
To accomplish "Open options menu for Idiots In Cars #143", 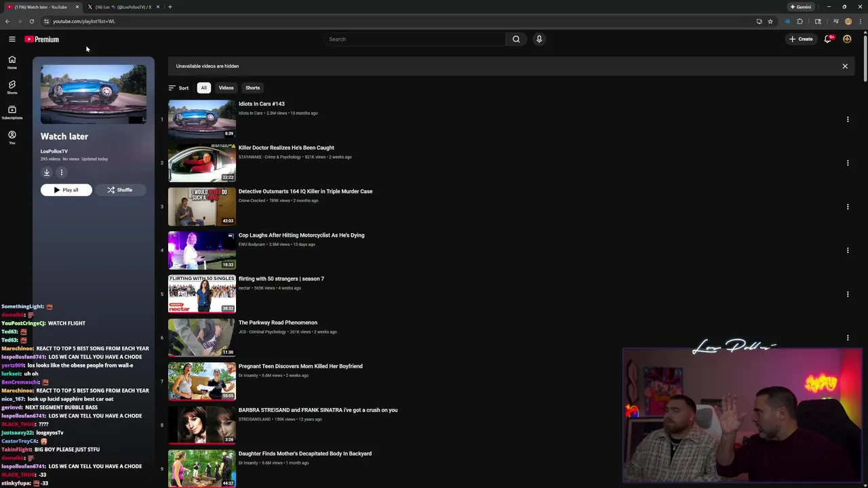I will tap(847, 119).
